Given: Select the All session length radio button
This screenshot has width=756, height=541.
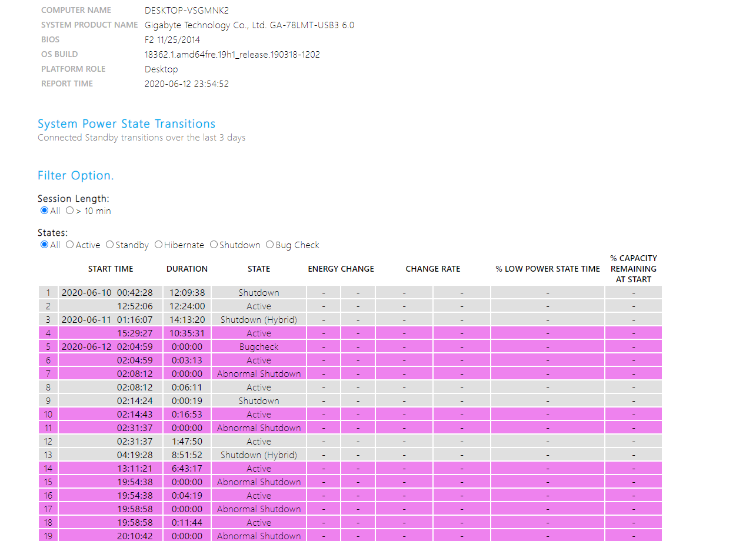Looking at the screenshot, I should click(44, 211).
